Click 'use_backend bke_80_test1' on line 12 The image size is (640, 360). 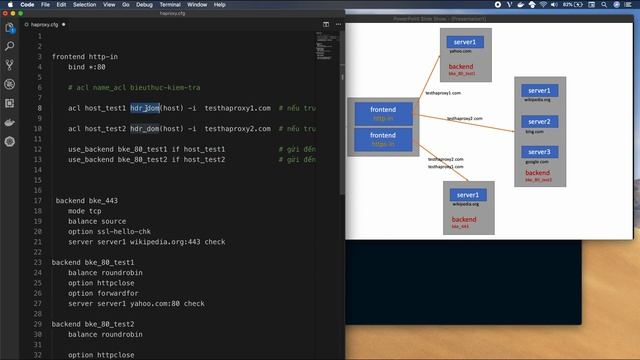118,149
